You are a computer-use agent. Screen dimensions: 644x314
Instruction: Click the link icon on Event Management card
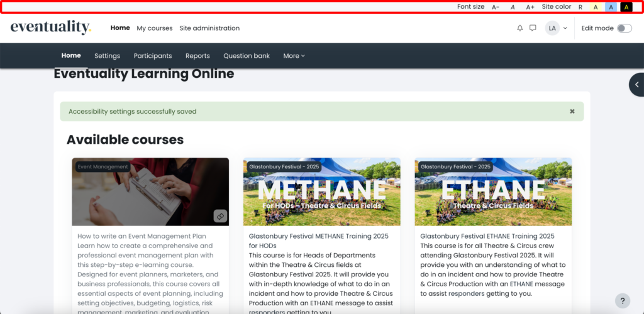pos(220,216)
